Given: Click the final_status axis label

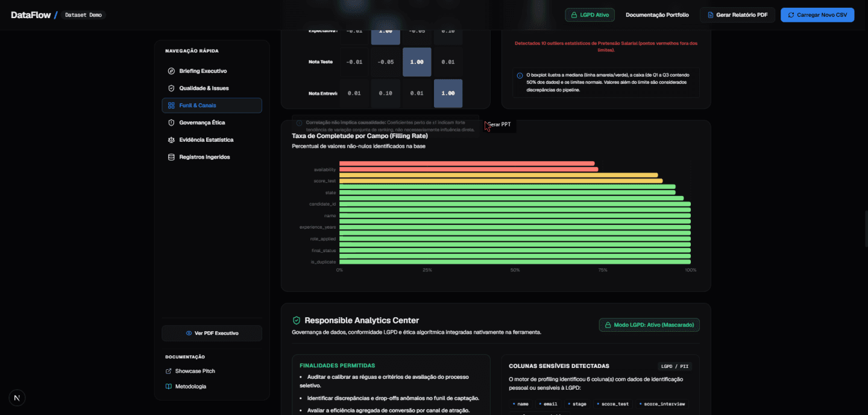Looking at the screenshot, I should pos(324,250).
